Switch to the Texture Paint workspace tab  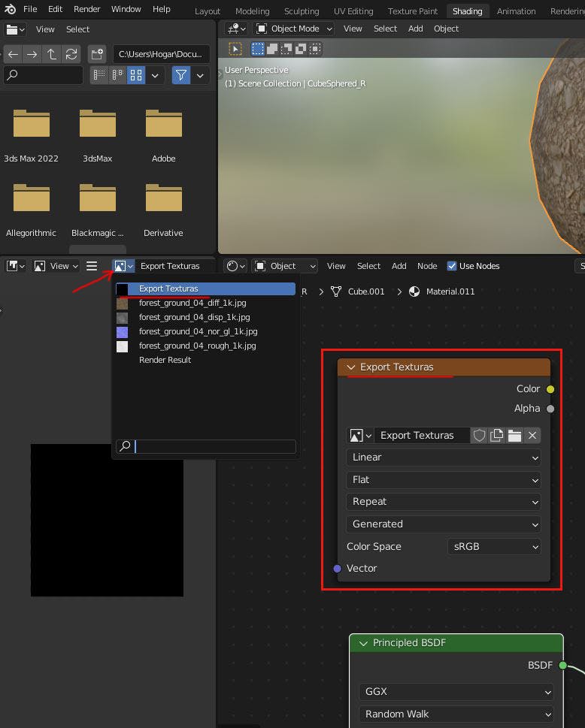click(412, 11)
